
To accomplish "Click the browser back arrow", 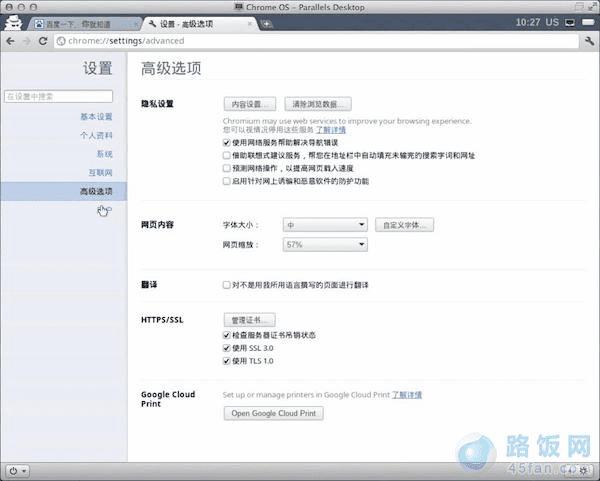I will 10,41.
